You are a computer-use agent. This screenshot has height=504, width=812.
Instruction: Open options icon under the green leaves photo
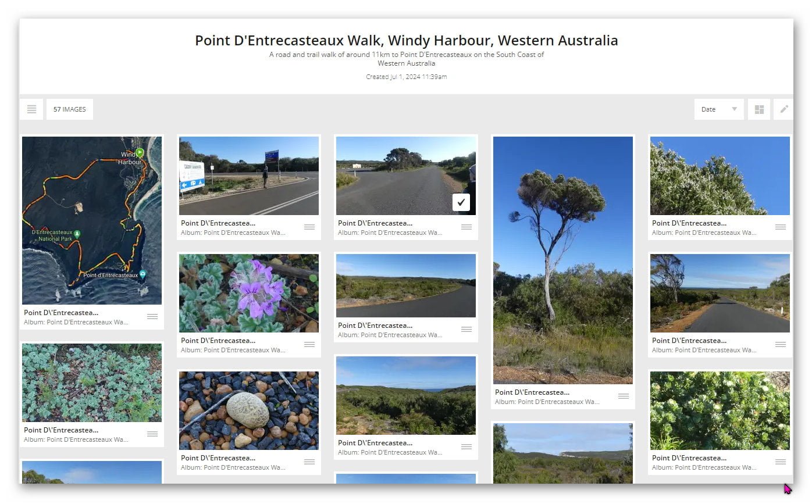click(x=152, y=434)
